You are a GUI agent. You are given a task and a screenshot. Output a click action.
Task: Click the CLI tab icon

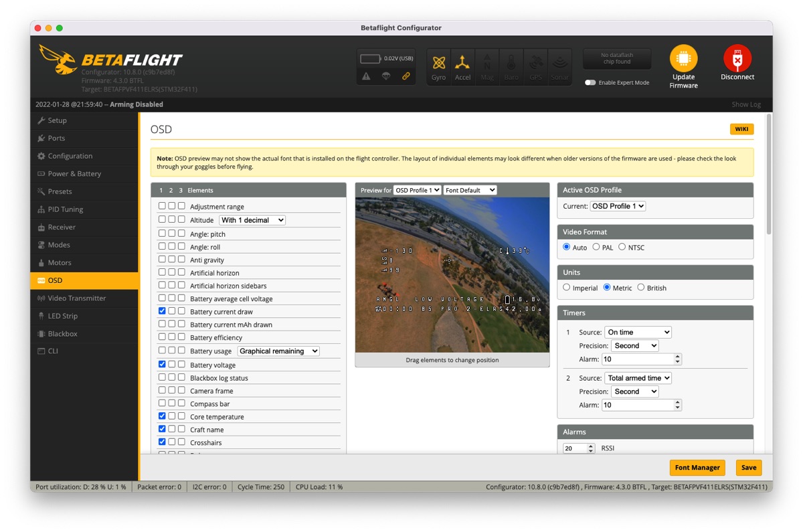pos(41,351)
